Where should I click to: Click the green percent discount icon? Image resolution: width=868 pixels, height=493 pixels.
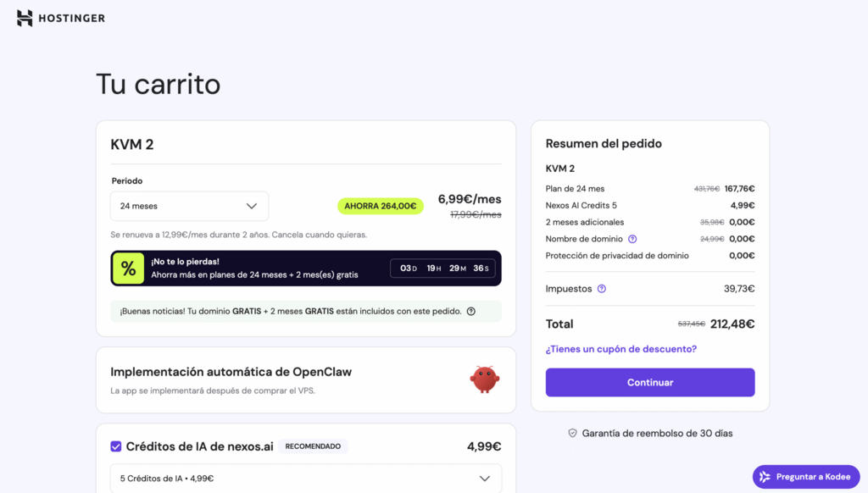[129, 268]
